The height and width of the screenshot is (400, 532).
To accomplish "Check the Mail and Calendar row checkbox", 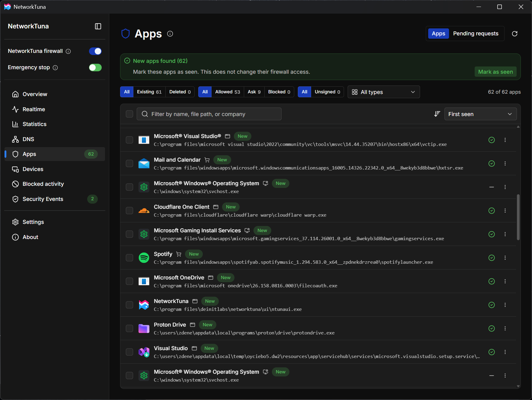I will pyautogui.click(x=129, y=163).
